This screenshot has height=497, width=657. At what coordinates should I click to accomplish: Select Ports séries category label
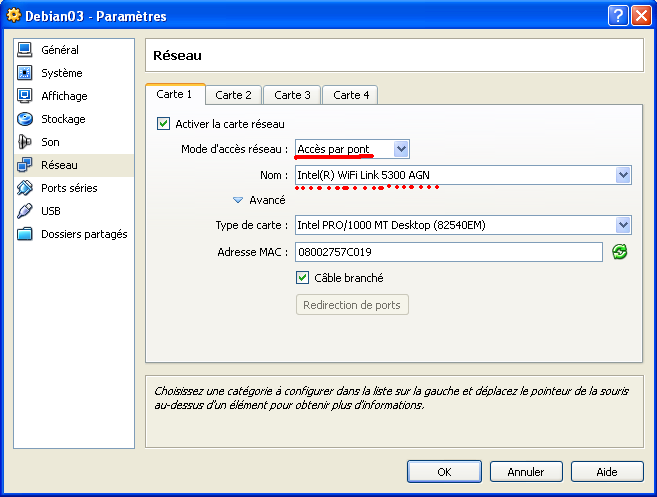pyautogui.click(x=69, y=188)
